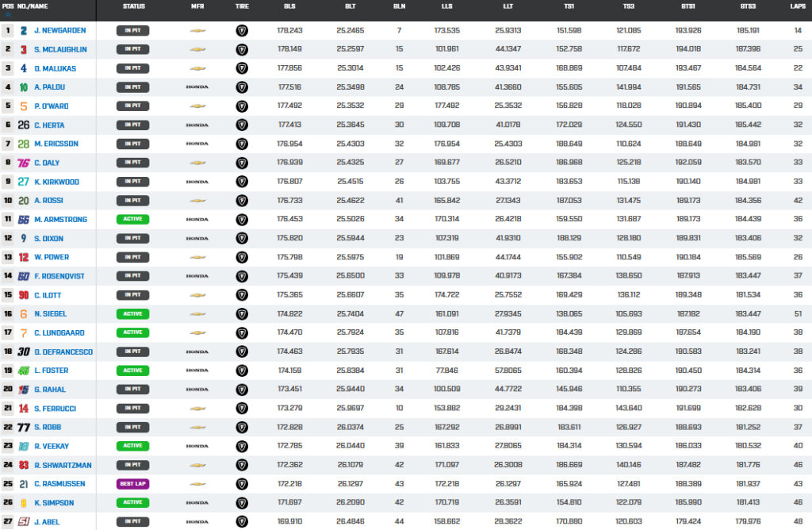Click the Best Lap badge for C. Rasmussen
Image resolution: width=812 pixels, height=530 pixels.
132,484
